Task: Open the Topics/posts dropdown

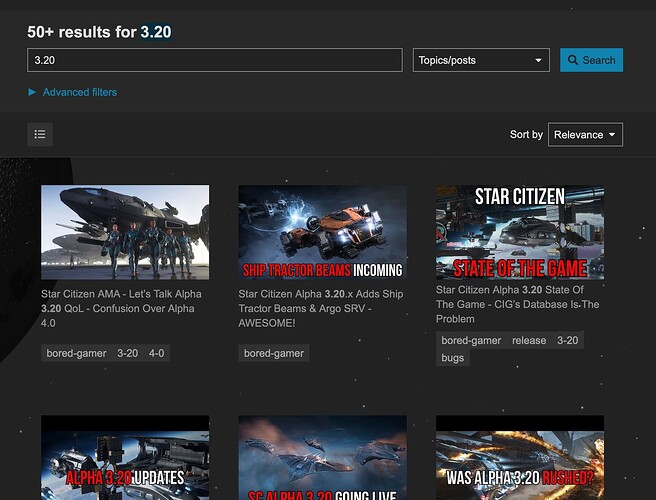Action: pos(481,60)
